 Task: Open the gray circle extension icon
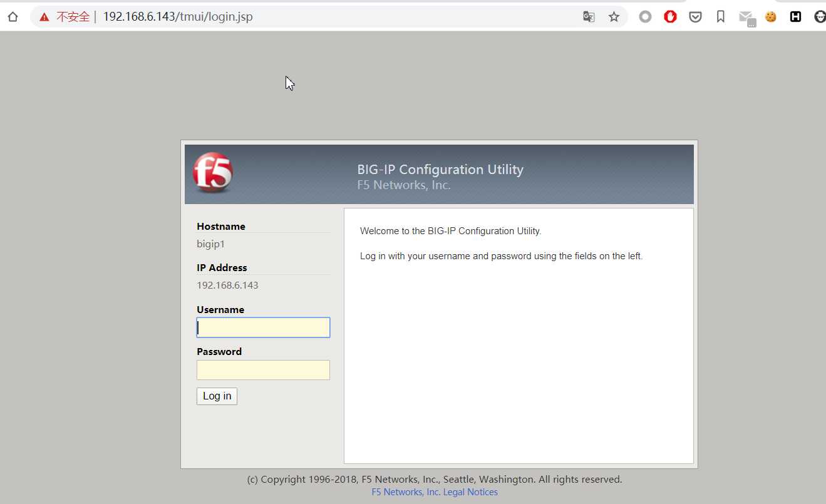645,17
